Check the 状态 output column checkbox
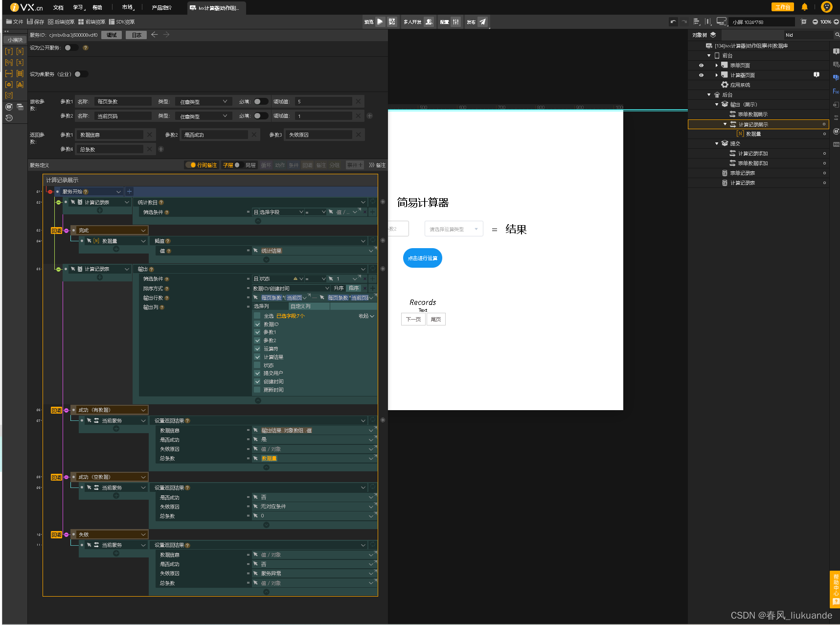Viewport: 840px width, 625px height. [257, 365]
